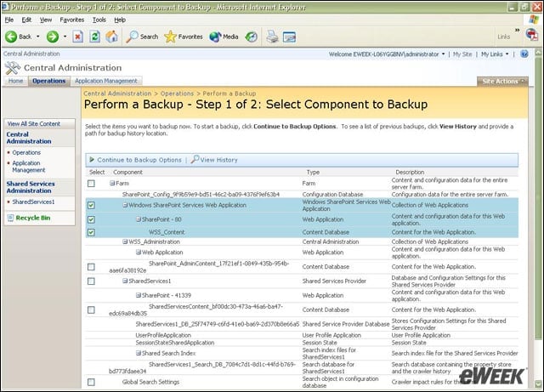Viewport: 544px width, 392px height.
Task: Click the Refresh page icon
Action: (x=94, y=37)
